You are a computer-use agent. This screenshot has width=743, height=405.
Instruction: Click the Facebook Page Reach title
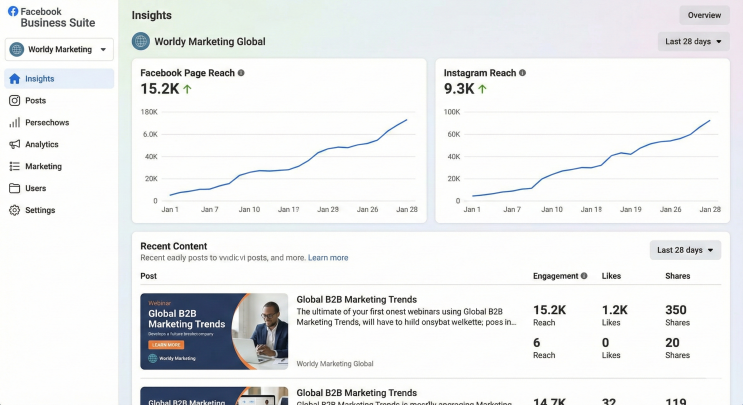pos(187,72)
